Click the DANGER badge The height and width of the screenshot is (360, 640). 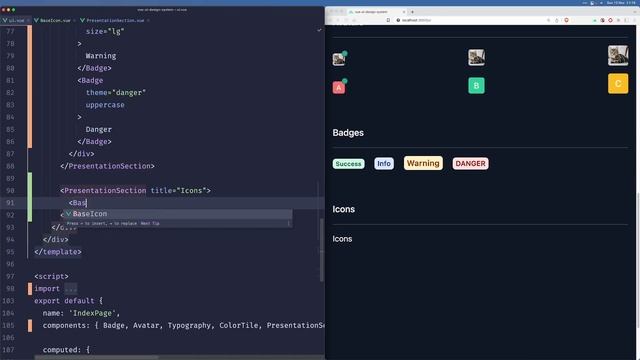point(471,163)
